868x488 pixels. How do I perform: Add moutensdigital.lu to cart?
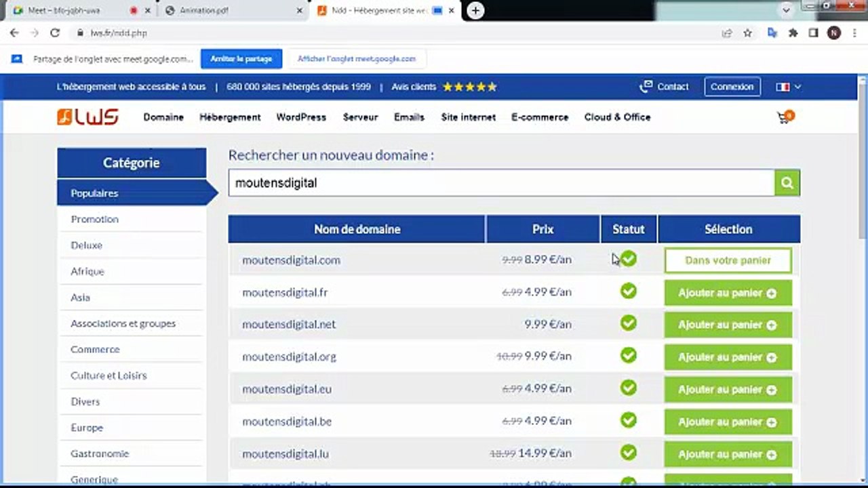728,454
